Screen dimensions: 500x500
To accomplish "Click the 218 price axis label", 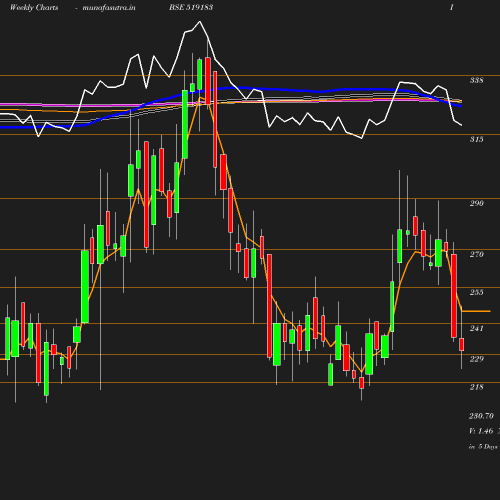I will coord(477,387).
